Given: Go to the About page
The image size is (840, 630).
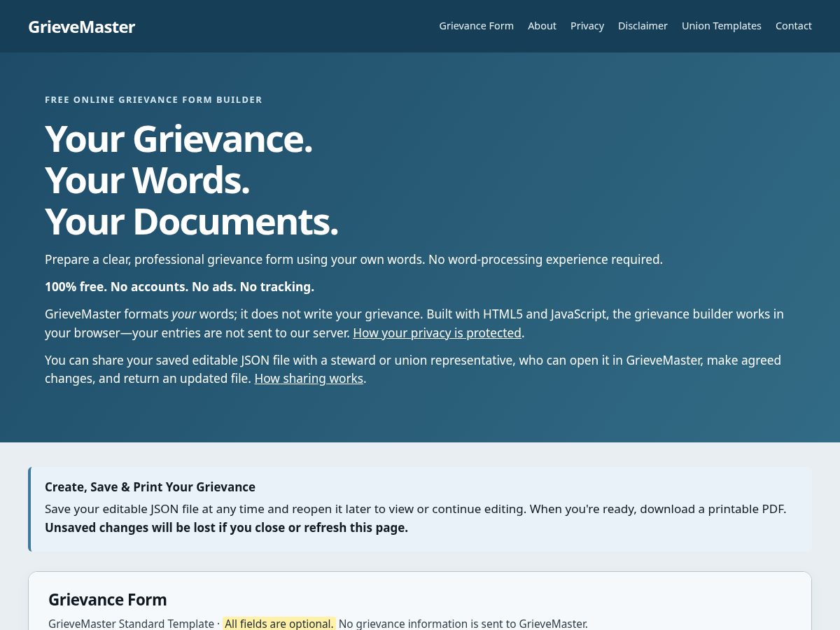Looking at the screenshot, I should (542, 26).
